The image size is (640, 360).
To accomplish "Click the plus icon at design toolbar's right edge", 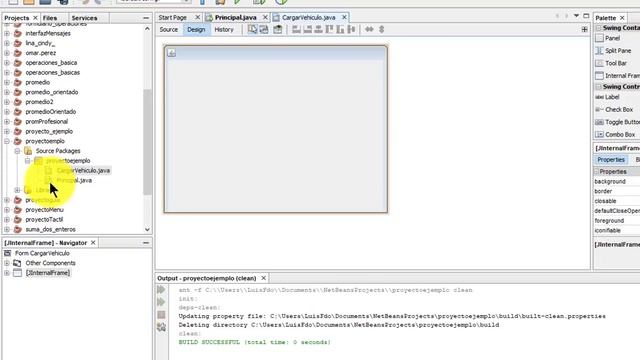I will [584, 29].
